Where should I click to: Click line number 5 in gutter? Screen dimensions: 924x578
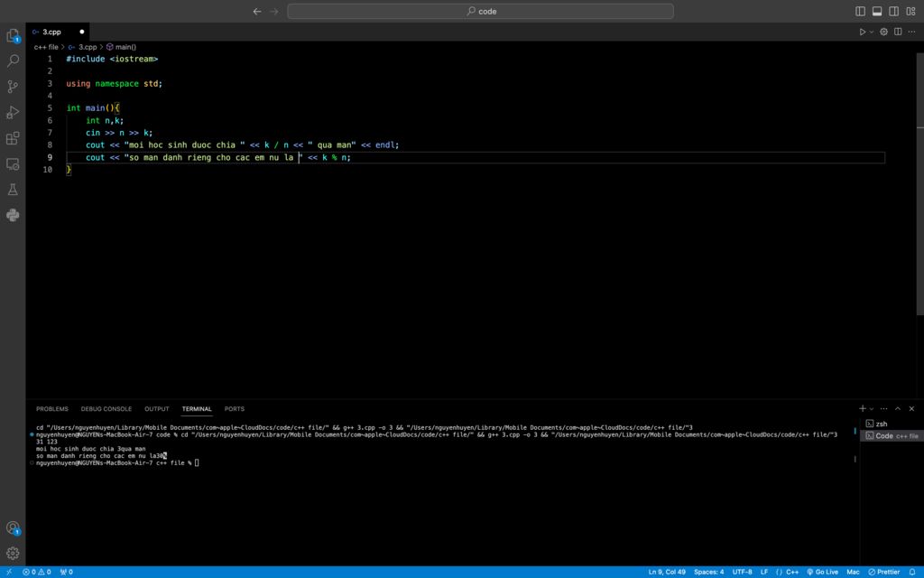50,108
